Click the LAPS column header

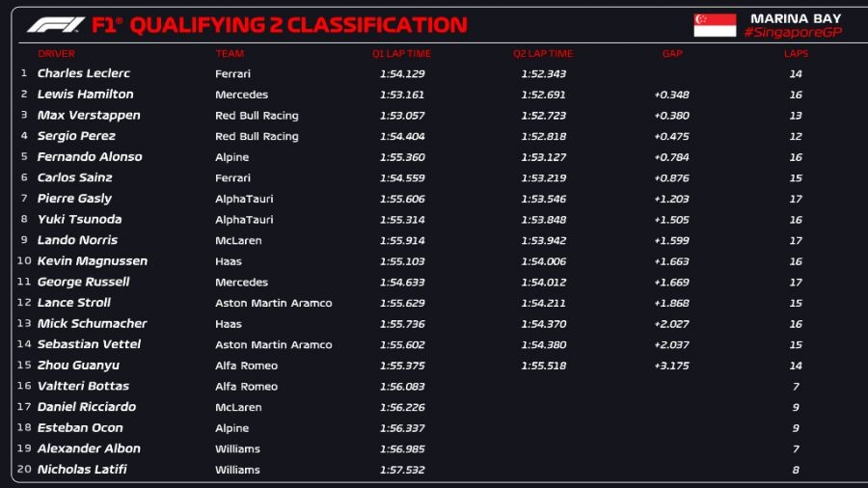coord(796,54)
